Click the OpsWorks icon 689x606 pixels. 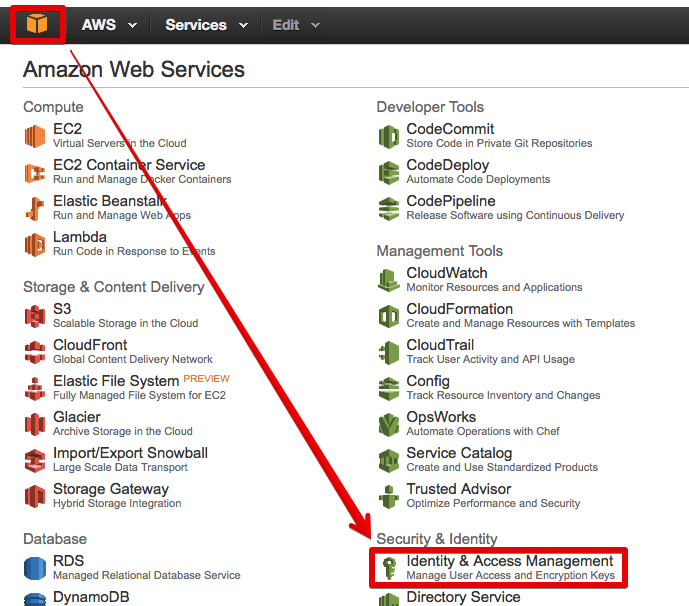(389, 425)
